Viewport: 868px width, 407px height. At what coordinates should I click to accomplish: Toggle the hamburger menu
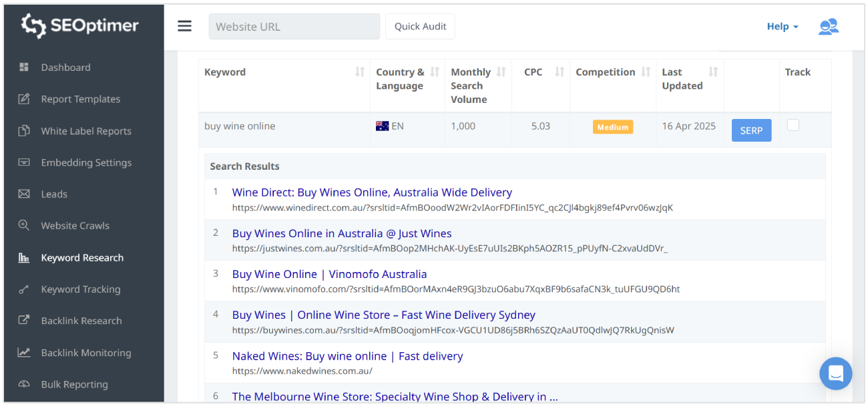tap(184, 26)
